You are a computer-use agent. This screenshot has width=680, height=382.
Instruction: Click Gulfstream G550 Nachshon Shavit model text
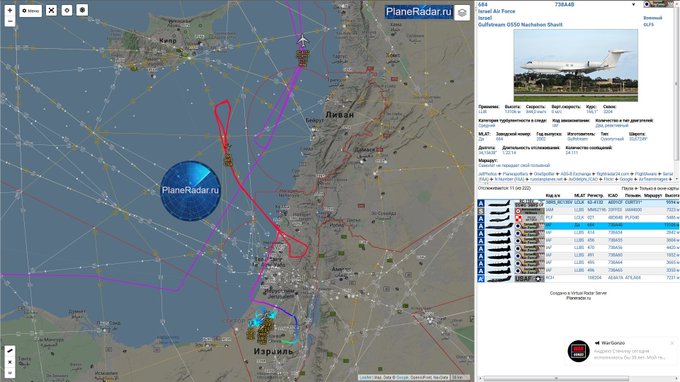[x=520, y=25]
